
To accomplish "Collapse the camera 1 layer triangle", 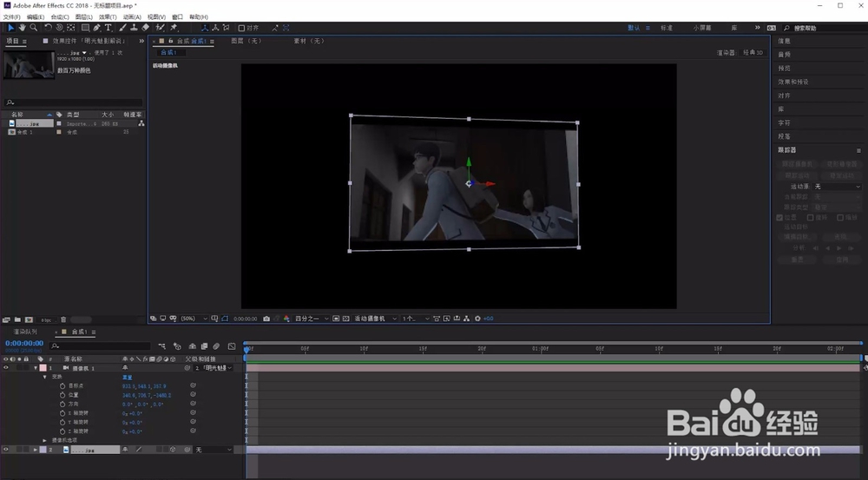I will point(36,368).
